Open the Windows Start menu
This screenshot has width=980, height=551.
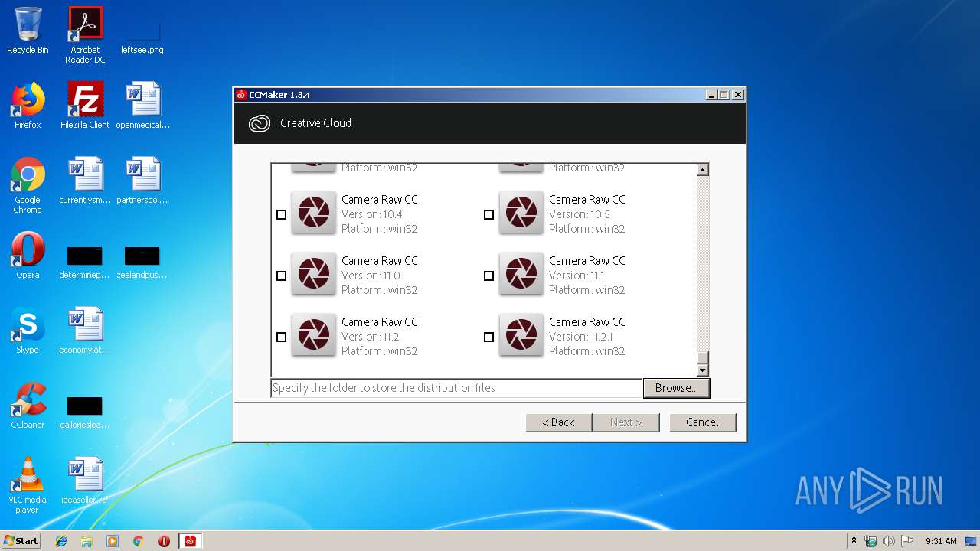coord(21,541)
